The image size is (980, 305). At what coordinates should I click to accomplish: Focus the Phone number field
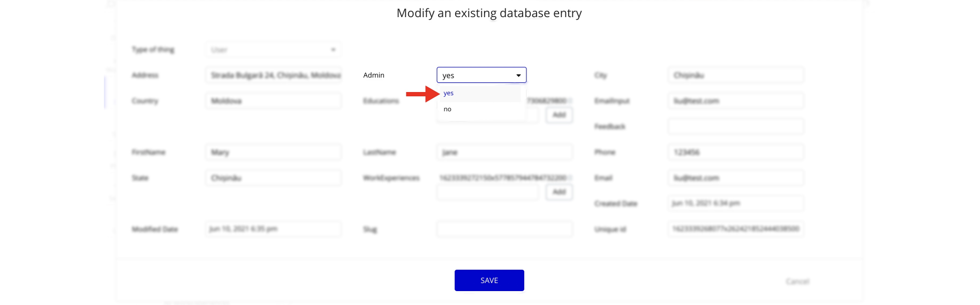tap(735, 152)
